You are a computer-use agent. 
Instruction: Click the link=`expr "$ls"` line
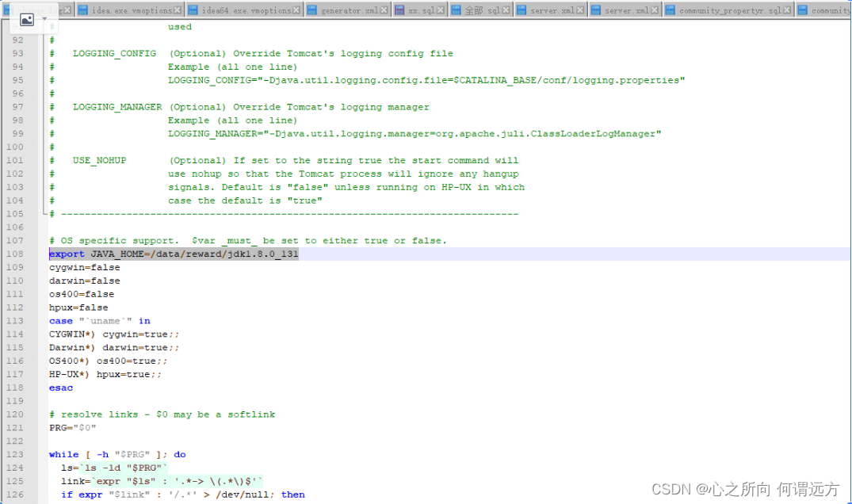coord(162,481)
